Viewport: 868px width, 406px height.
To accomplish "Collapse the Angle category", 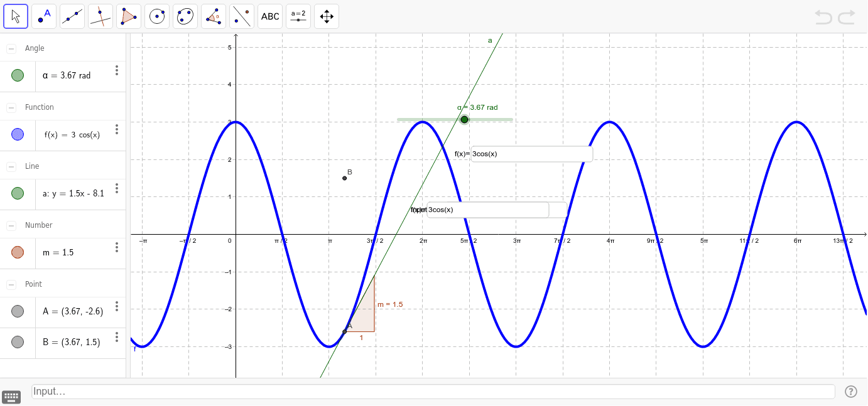I will (x=11, y=48).
